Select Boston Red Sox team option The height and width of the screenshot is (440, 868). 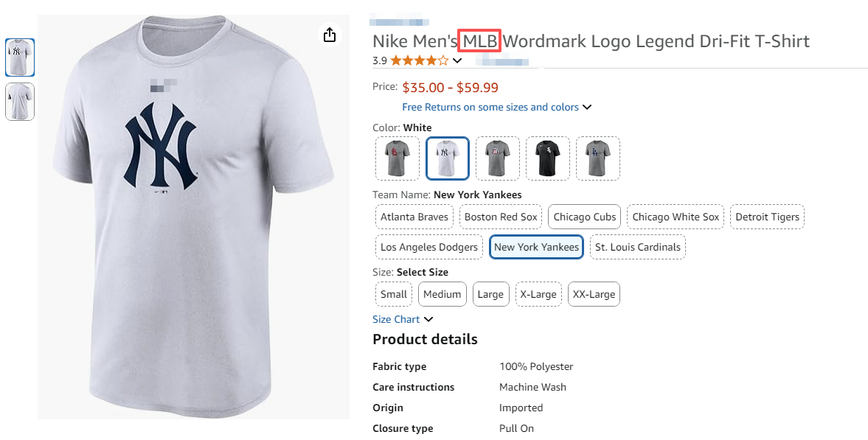coord(501,217)
